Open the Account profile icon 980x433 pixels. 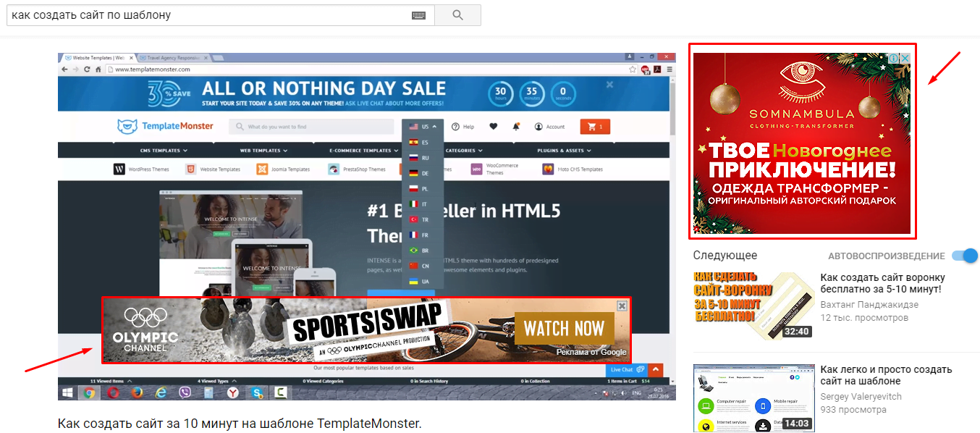coord(538,127)
